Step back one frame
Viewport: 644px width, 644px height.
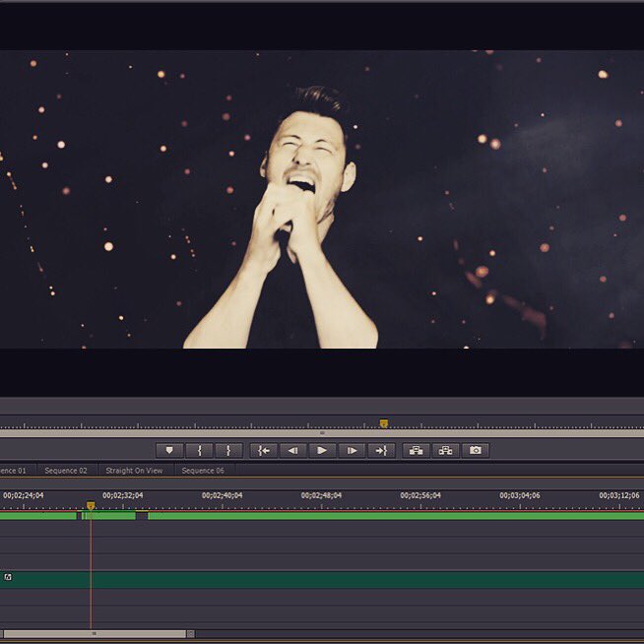tap(292, 451)
